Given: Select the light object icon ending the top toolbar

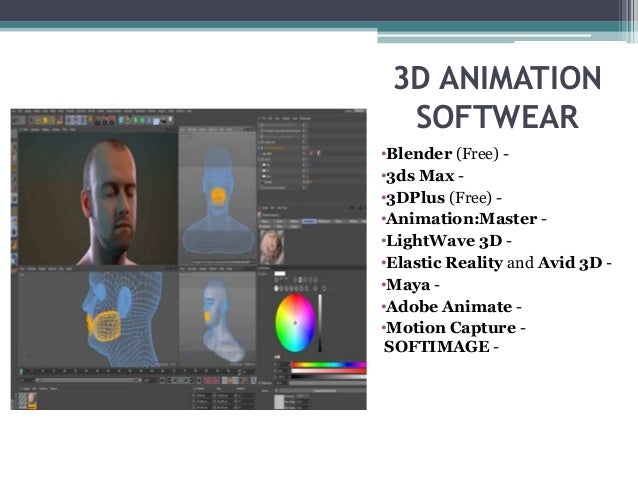Looking at the screenshot, I should coord(170,120).
